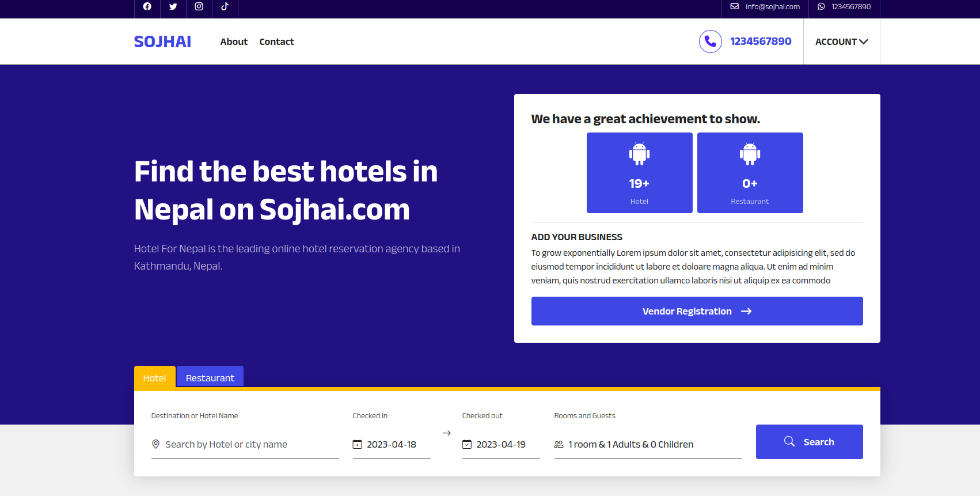Open the Contact page
The height and width of the screenshot is (496, 980).
pyautogui.click(x=276, y=41)
